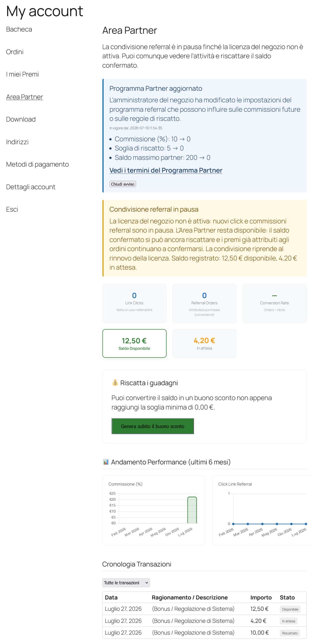
Task: Click the Lug 2026 commission bar in chart
Action: pos(192,509)
